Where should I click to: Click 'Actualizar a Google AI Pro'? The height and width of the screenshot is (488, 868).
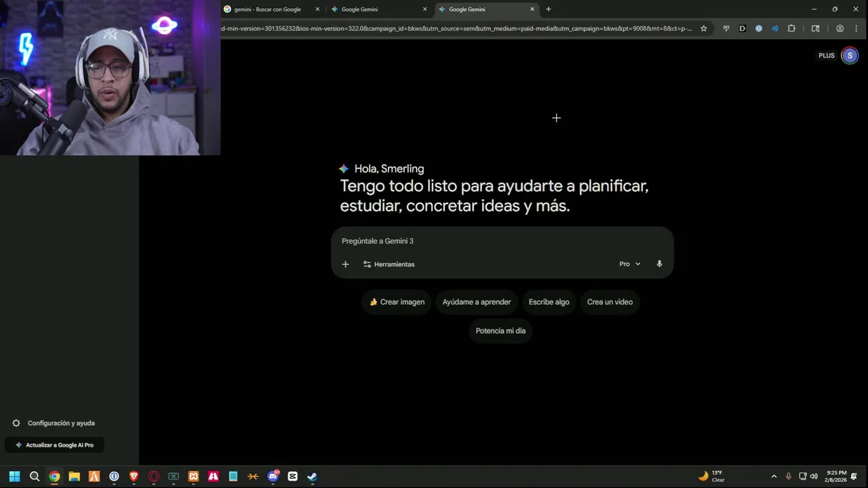click(54, 445)
